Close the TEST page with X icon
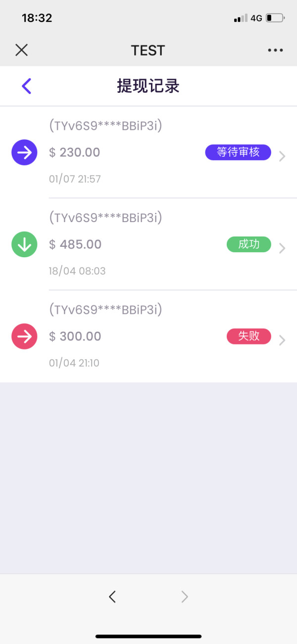297x644 pixels. [x=21, y=50]
